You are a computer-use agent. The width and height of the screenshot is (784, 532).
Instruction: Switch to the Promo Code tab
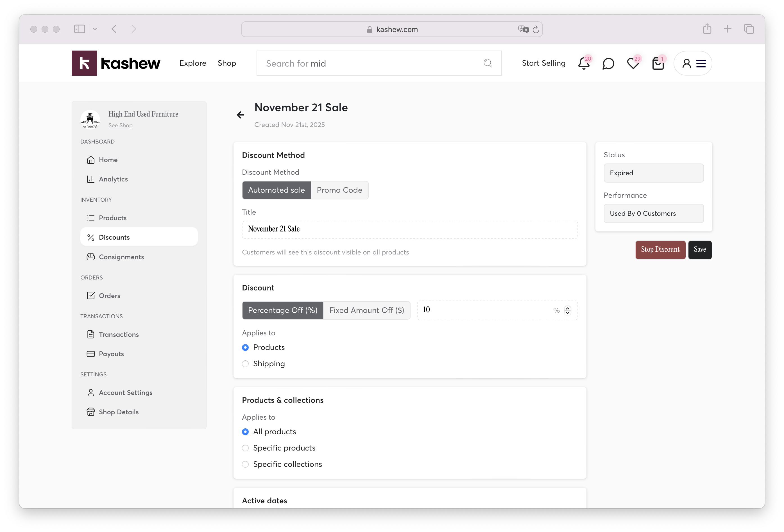(339, 190)
